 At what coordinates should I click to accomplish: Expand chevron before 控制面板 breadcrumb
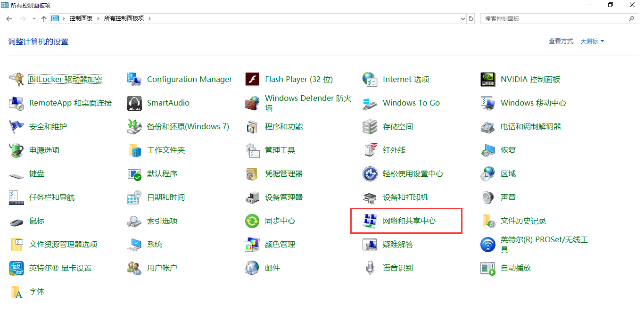64,18
